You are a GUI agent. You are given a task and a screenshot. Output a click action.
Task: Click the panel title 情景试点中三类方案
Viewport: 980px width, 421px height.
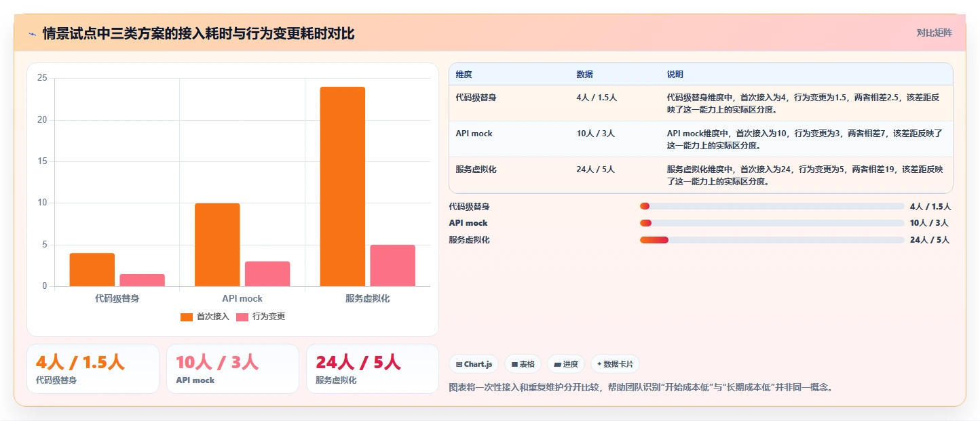pyautogui.click(x=198, y=33)
